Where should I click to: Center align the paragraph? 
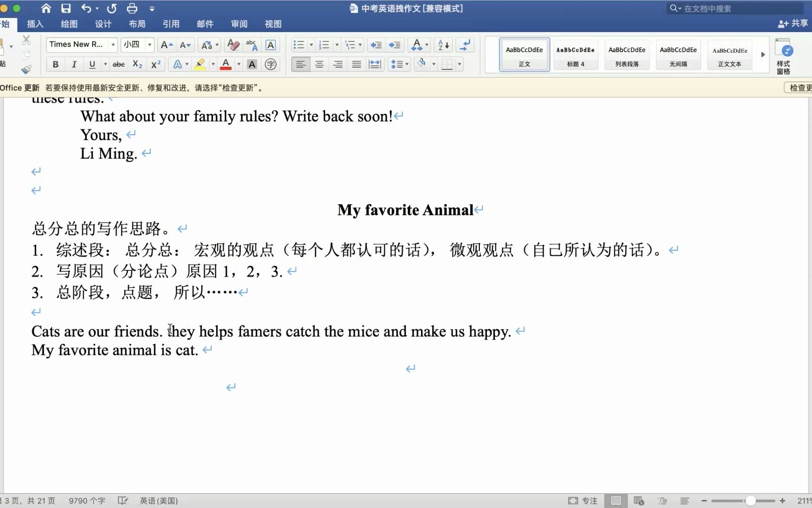pos(319,64)
